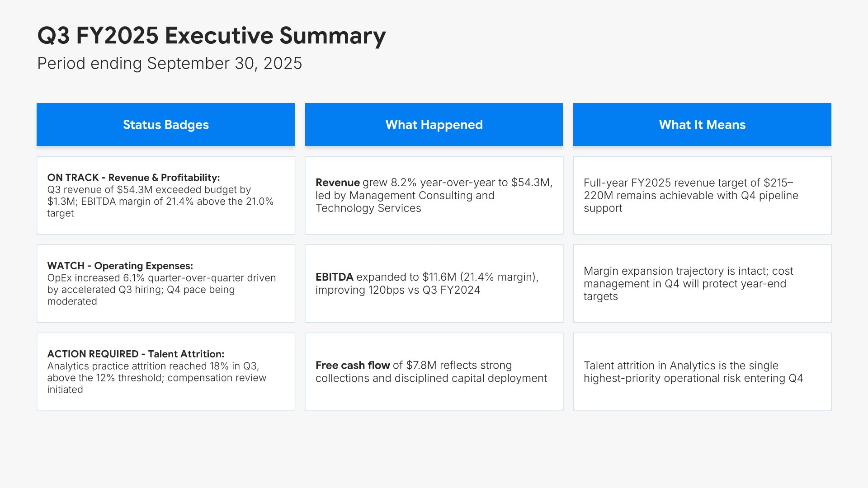Select the ON TRACK Revenue & Profitability card
The width and height of the screenshot is (868, 488).
point(165,195)
